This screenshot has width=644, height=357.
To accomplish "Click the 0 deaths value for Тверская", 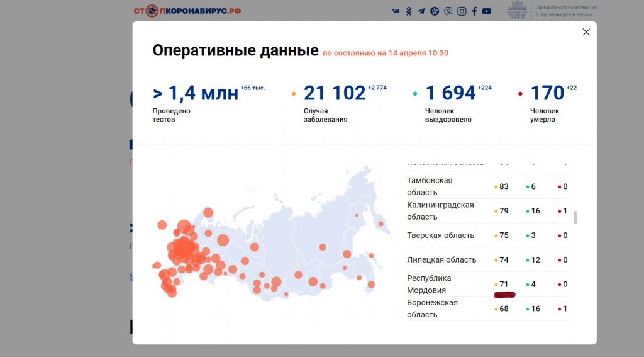I will [x=565, y=235].
